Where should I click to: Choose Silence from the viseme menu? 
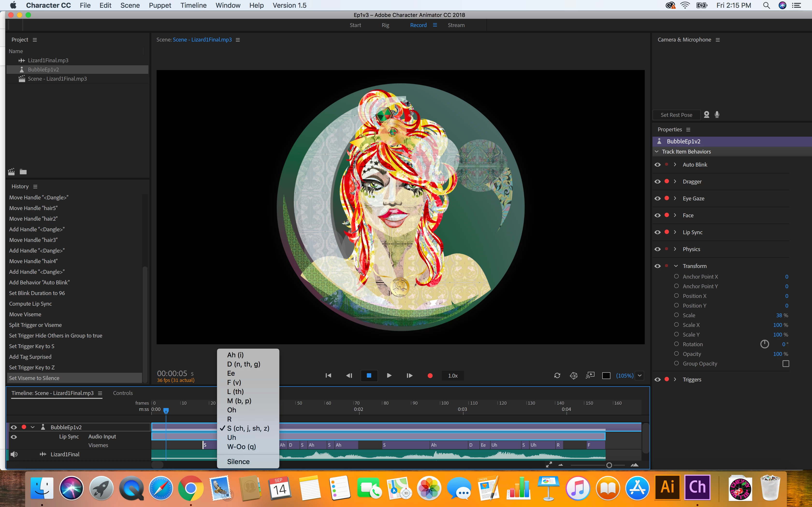(238, 461)
